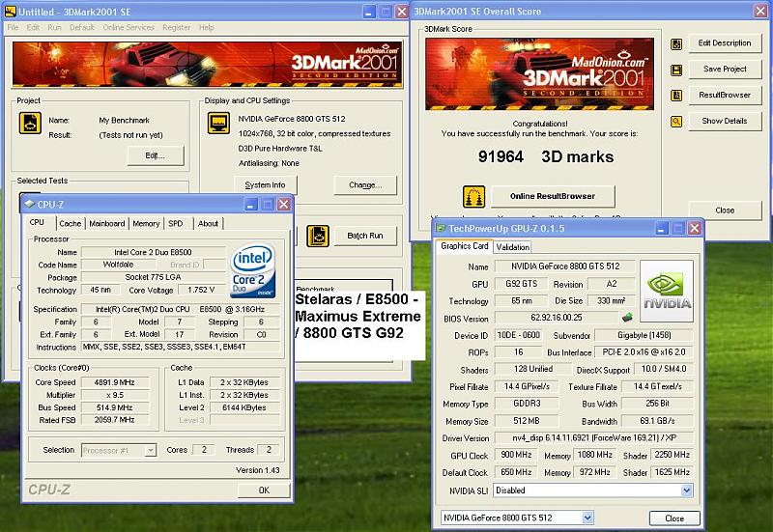Click the GPU-Z title bar icon
773x532 pixels.
(441, 228)
